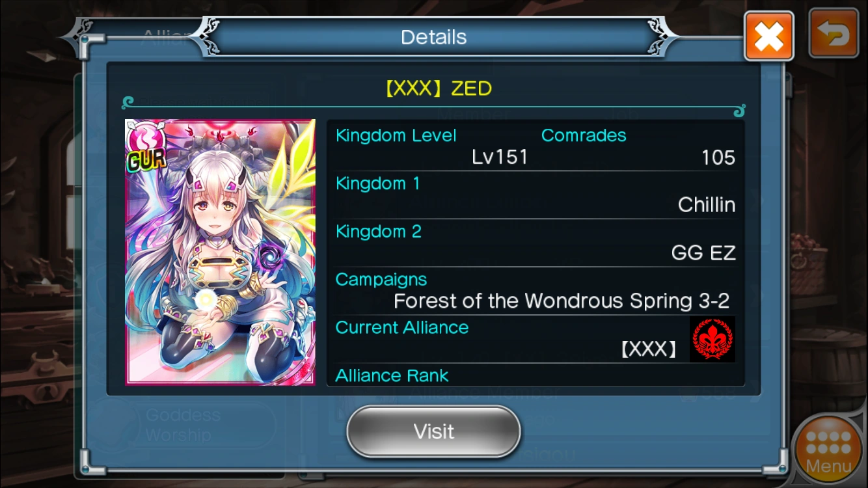
Task: Tap the dimmed Goddess Worship button
Action: pyautogui.click(x=183, y=426)
